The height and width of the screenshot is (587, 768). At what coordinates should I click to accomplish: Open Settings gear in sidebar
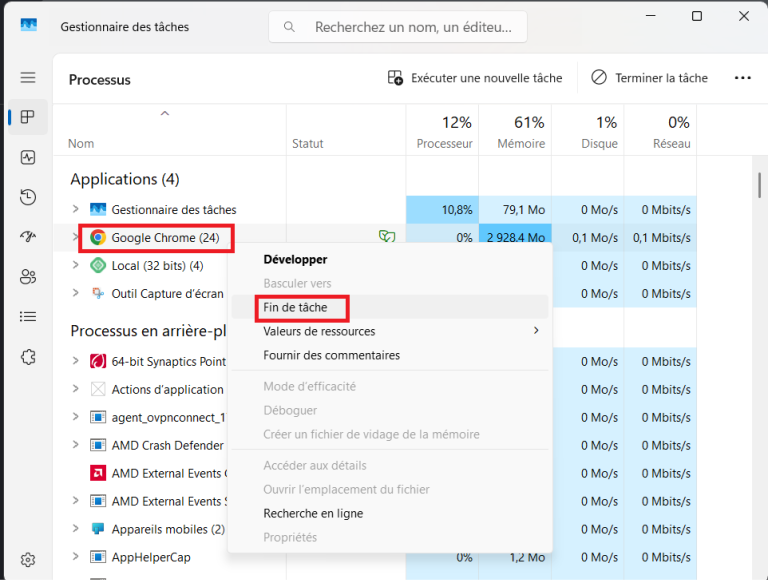(28, 560)
